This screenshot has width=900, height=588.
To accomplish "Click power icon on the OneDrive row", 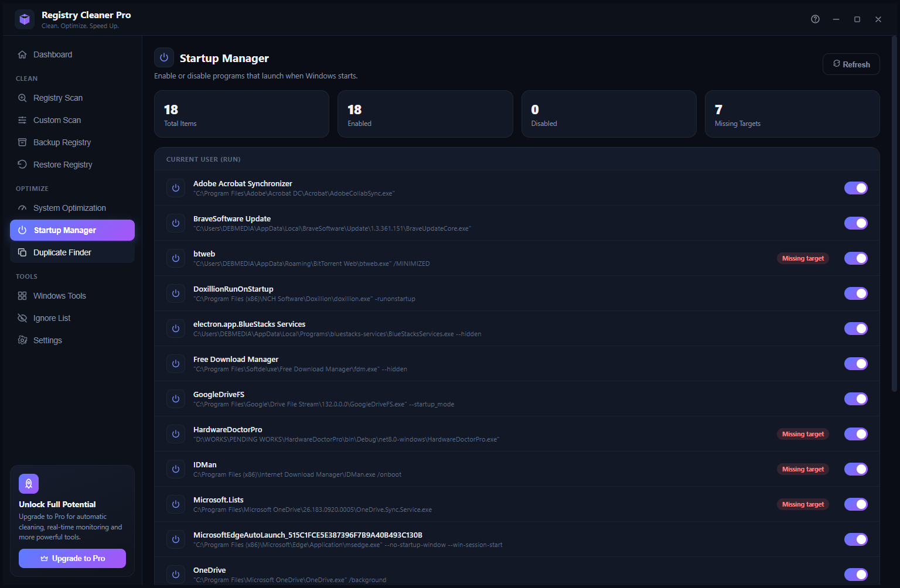I will point(176,575).
